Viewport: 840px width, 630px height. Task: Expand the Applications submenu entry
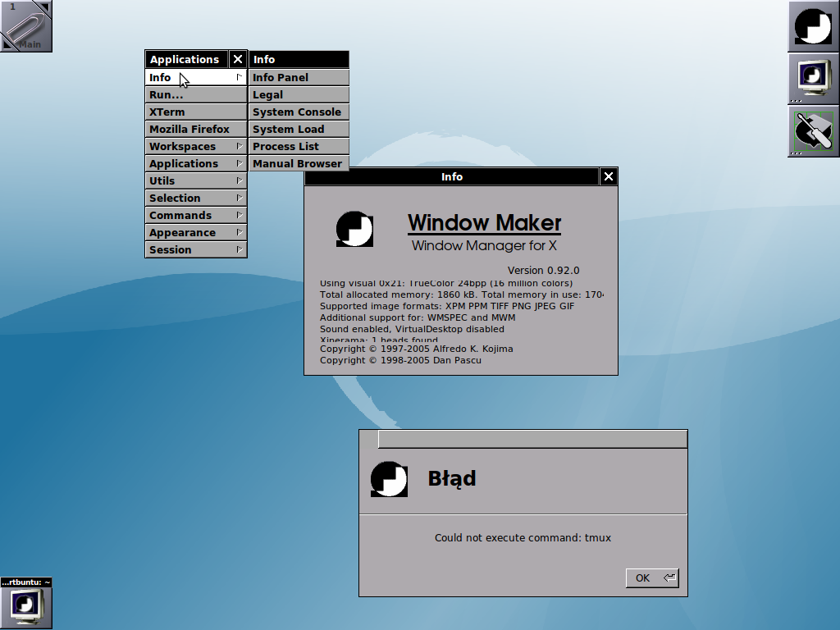(x=195, y=163)
